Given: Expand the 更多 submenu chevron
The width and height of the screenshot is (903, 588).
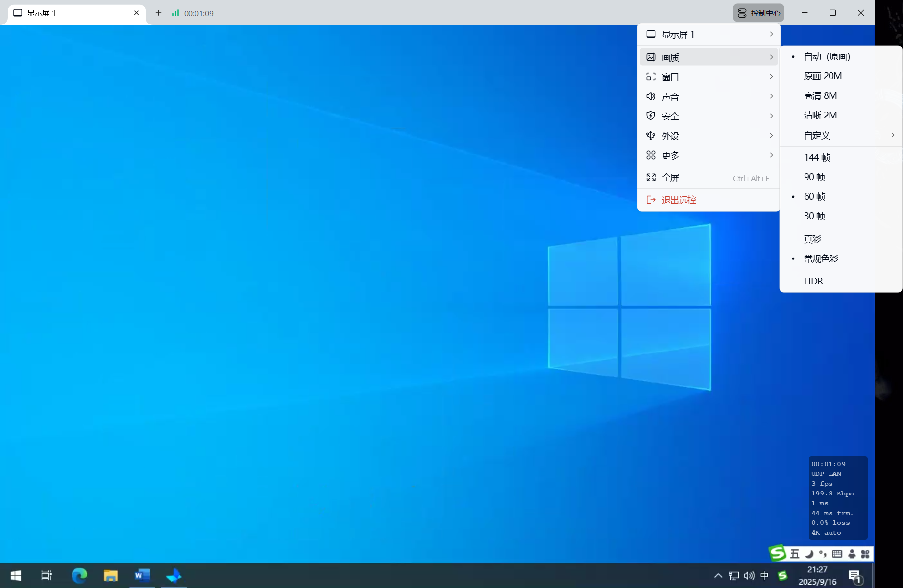Looking at the screenshot, I should pyautogui.click(x=771, y=155).
